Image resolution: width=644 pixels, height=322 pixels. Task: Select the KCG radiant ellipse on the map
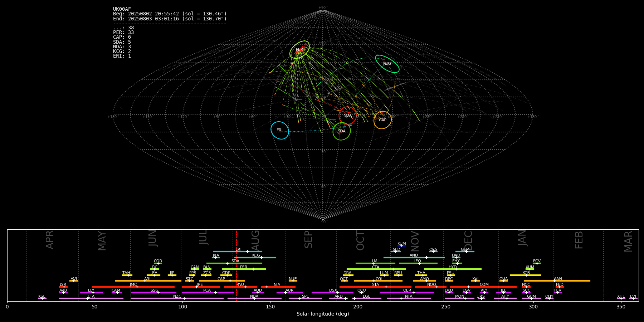(x=387, y=64)
